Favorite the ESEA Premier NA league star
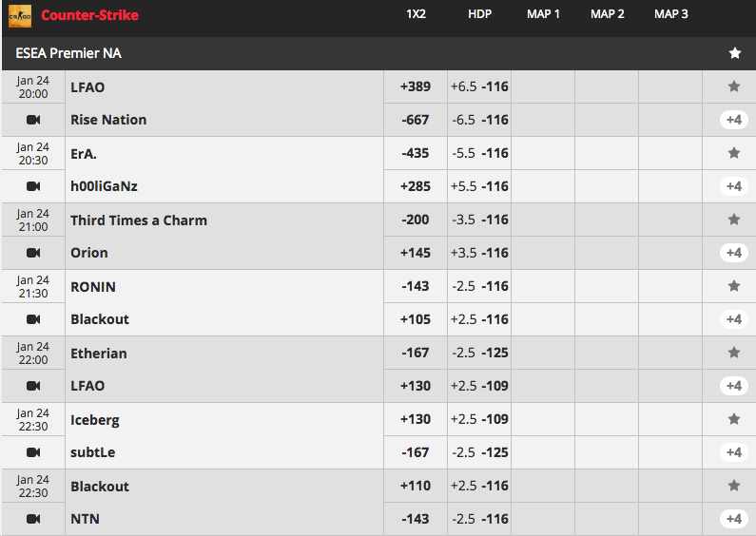This screenshot has width=756, height=536. pyautogui.click(x=734, y=53)
